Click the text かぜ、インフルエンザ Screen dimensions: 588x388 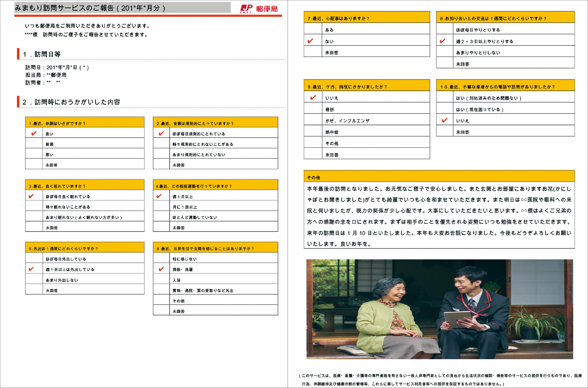[x=347, y=121]
